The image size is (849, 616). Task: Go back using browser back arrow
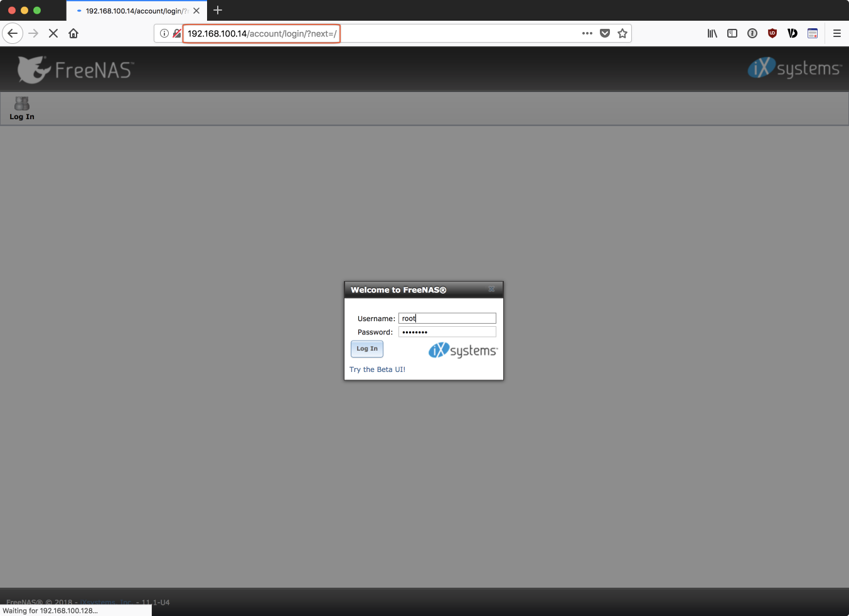13,33
